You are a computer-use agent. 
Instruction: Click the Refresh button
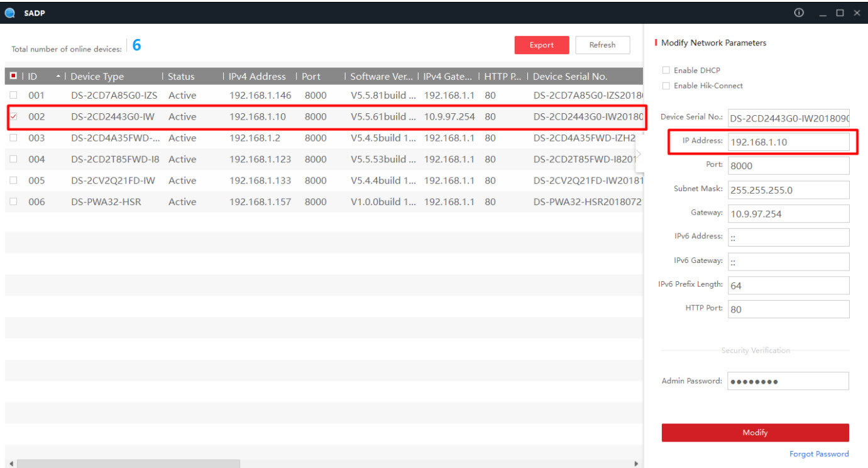(x=602, y=45)
